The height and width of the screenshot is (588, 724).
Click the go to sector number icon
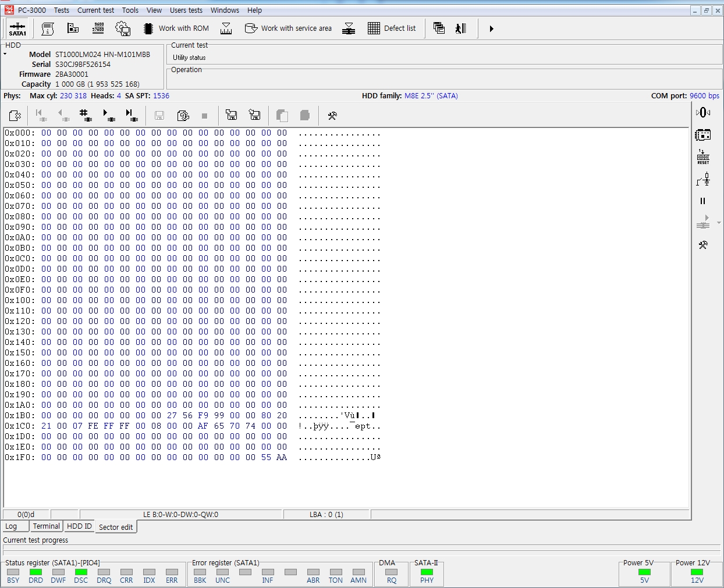(86, 115)
